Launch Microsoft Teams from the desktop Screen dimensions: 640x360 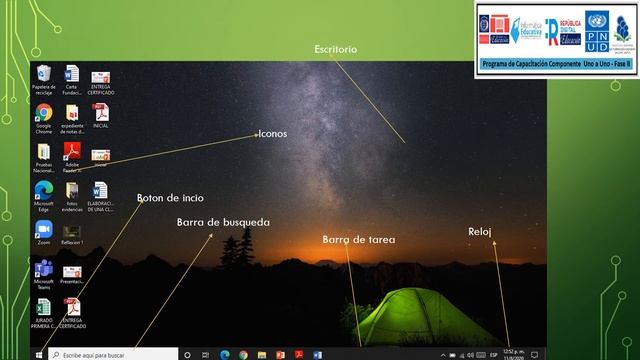pyautogui.click(x=44, y=274)
